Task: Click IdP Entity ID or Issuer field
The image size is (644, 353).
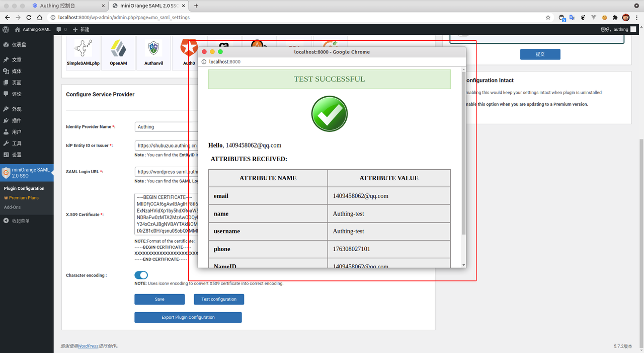Action: click(x=166, y=146)
